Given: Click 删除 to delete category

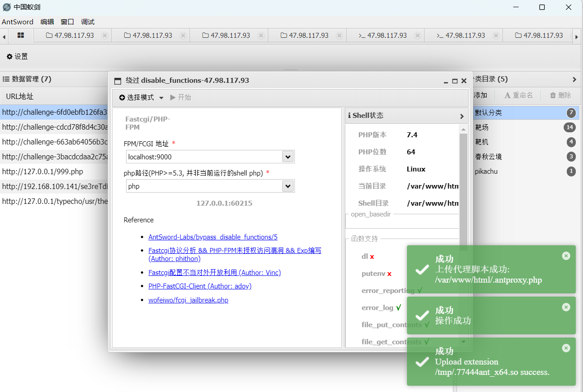Looking at the screenshot, I should coord(560,95).
